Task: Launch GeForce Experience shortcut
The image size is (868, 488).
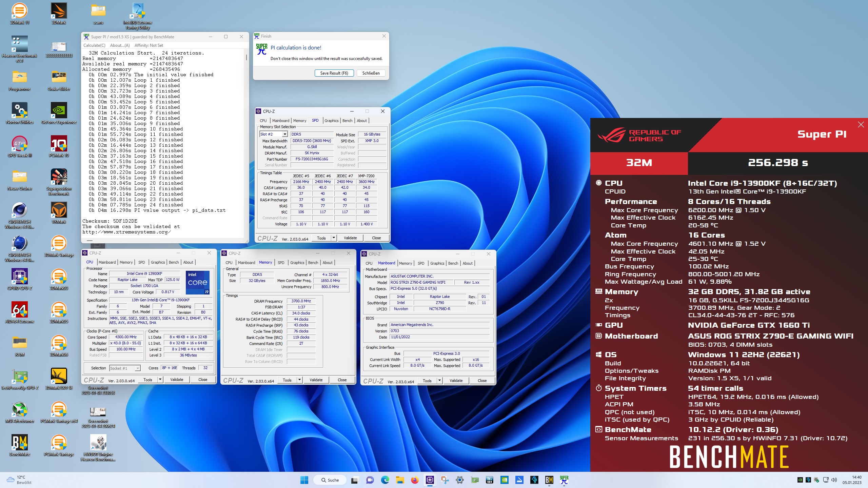Action: click(59, 113)
